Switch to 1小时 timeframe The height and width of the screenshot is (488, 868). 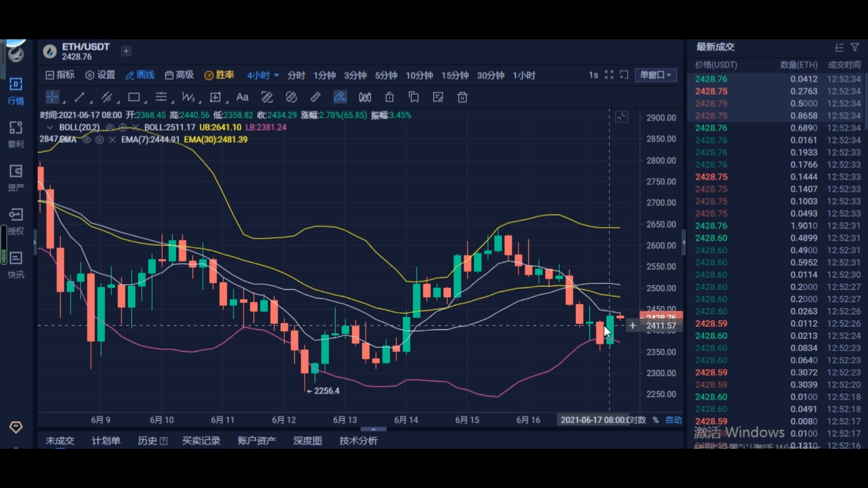tap(524, 75)
